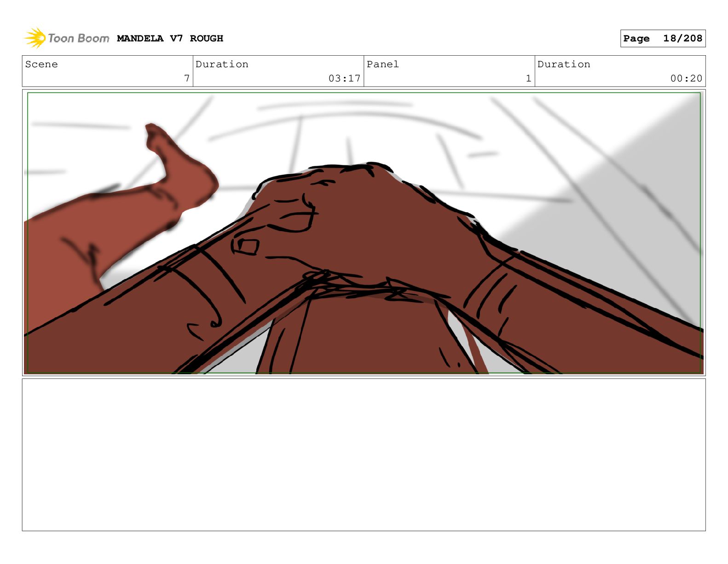Click the 'Page 18/208' box
The image size is (728, 564).
click(663, 38)
